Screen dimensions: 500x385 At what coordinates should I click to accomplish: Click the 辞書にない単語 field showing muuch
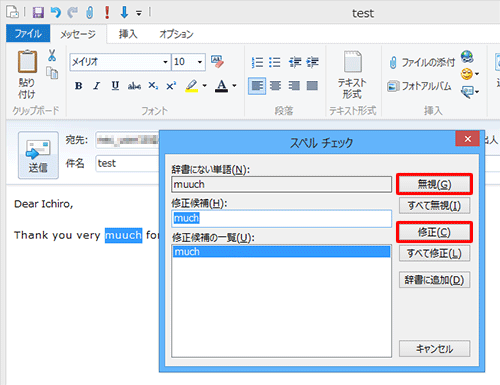coord(282,184)
